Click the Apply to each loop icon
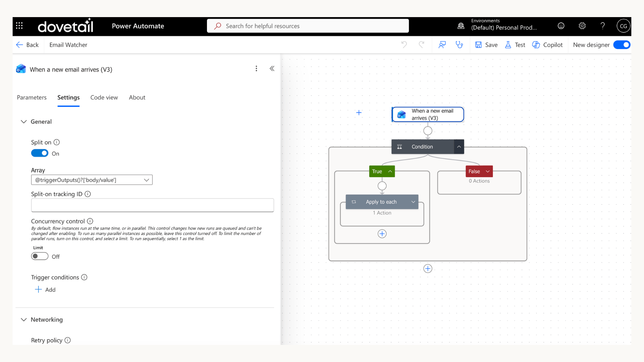644x362 pixels. 354,202
